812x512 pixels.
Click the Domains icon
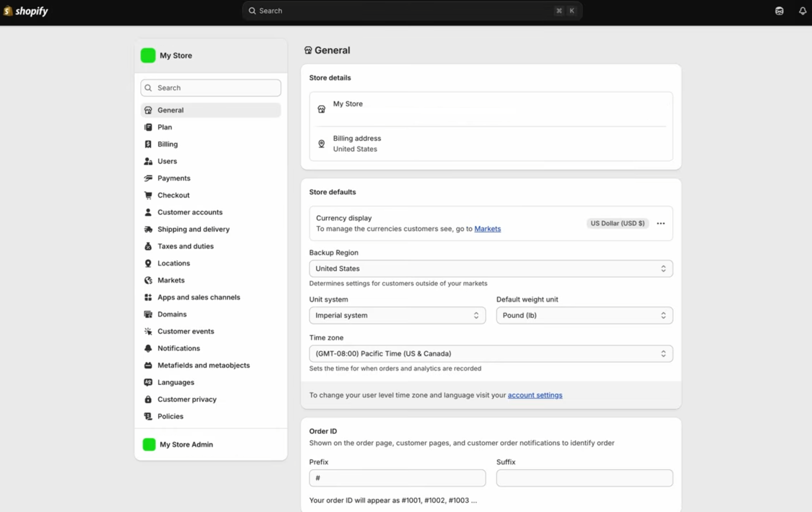(x=148, y=314)
